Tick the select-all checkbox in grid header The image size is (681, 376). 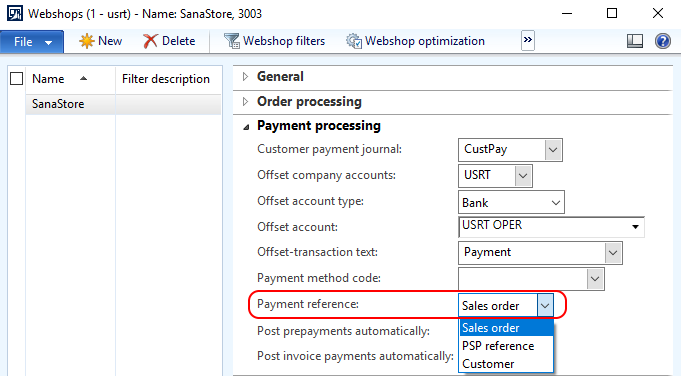[17, 79]
